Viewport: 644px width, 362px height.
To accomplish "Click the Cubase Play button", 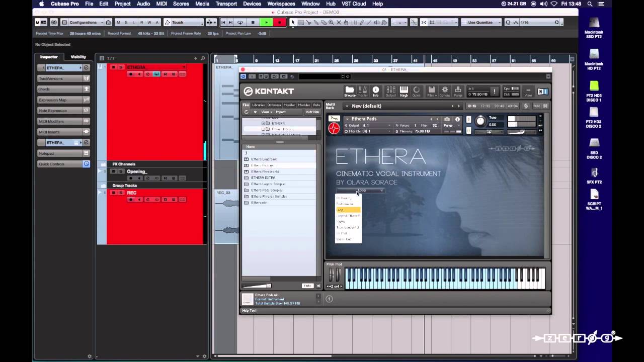I will coord(266,22).
